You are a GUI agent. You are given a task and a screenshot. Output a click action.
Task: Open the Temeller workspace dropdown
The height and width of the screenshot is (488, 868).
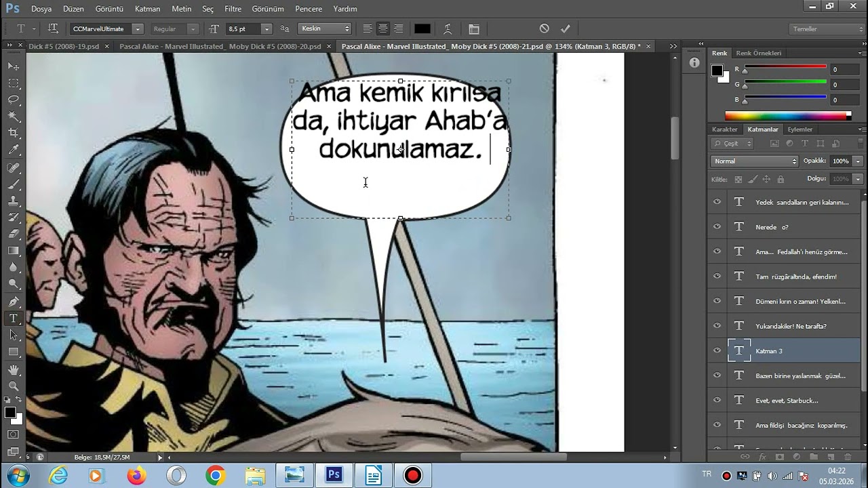(x=827, y=29)
